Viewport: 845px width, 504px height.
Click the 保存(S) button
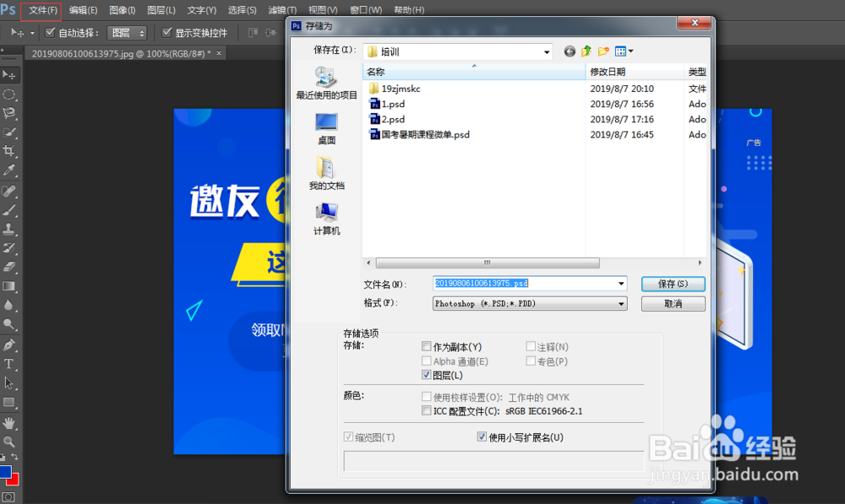[673, 284]
